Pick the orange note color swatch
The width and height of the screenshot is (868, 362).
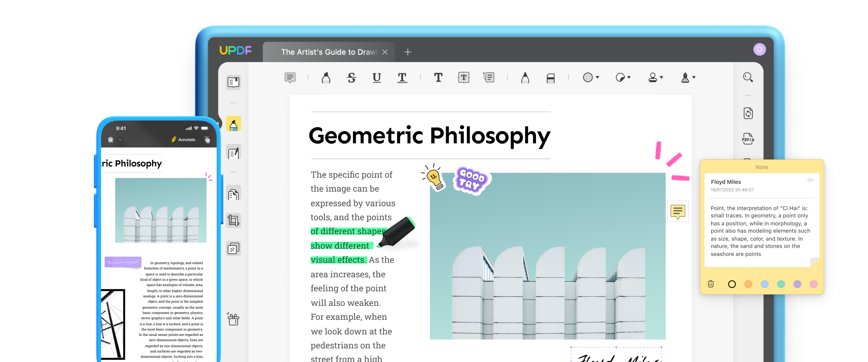point(748,284)
